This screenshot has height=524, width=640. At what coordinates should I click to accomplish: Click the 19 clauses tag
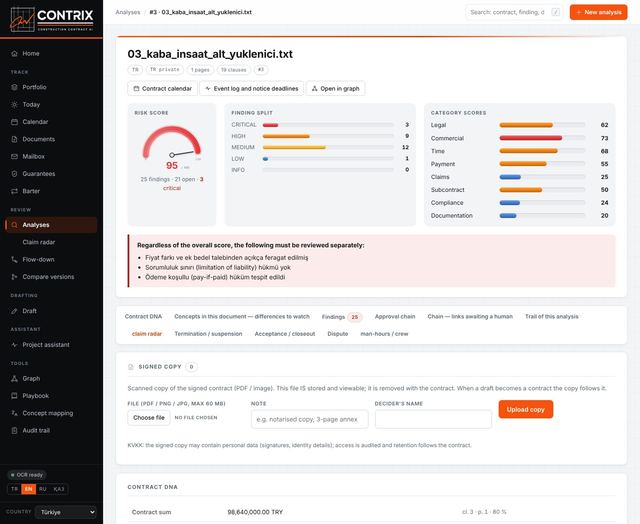[x=233, y=70]
